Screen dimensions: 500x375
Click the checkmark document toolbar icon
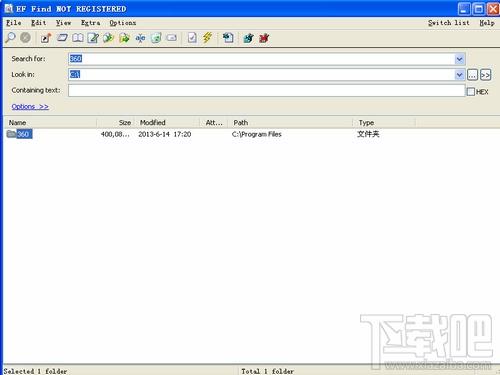pos(192,38)
